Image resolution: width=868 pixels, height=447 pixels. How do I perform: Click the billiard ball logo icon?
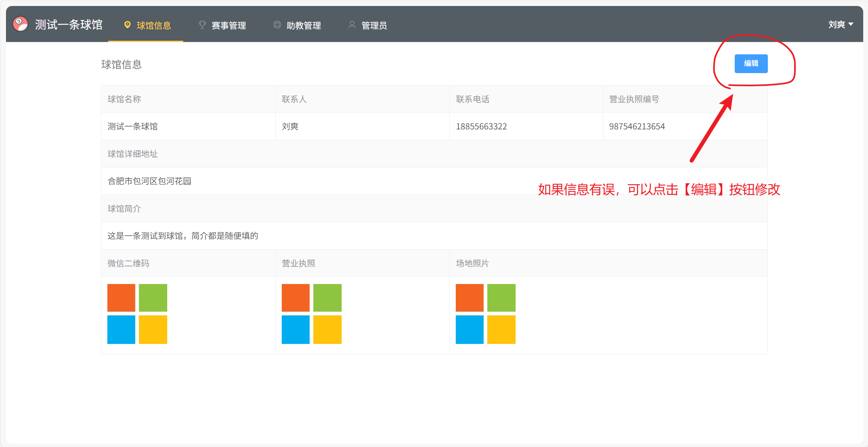click(x=20, y=24)
